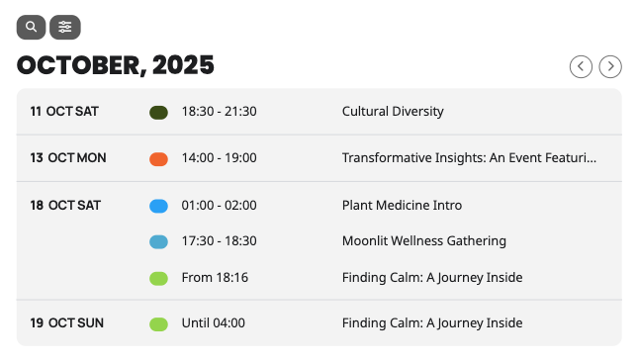Open Plant Medicine Intro event
Image resolution: width=637 pixels, height=364 pixels.
[x=402, y=205]
